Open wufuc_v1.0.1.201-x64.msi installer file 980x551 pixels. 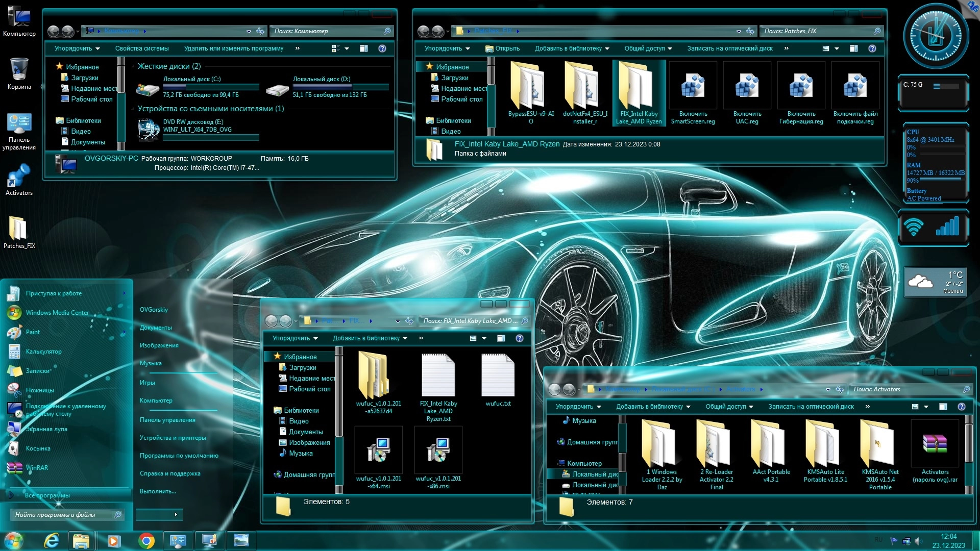(378, 450)
